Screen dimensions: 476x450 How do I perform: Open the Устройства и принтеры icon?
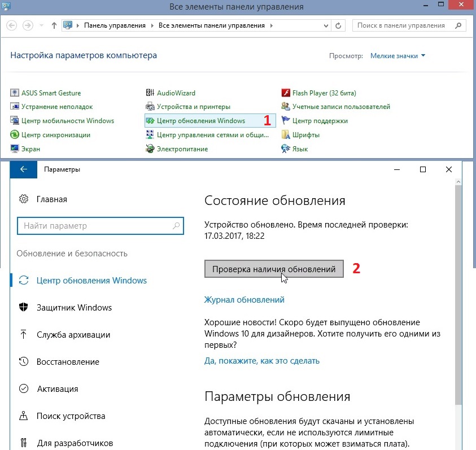150,107
